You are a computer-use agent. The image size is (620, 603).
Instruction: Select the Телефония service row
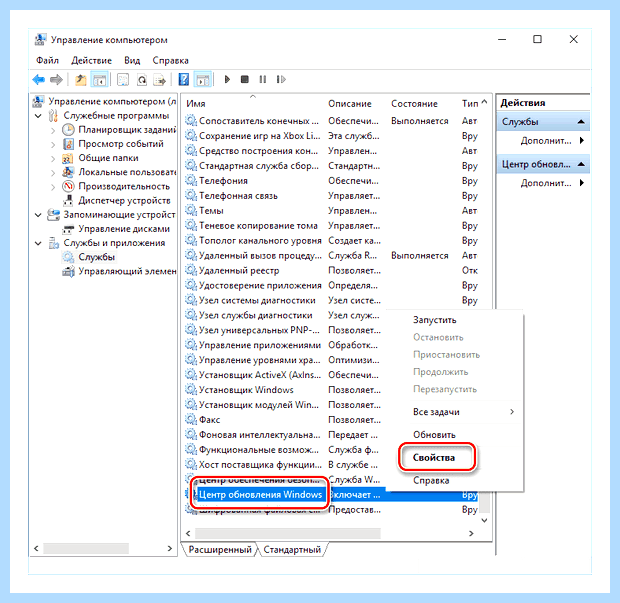click(x=223, y=181)
